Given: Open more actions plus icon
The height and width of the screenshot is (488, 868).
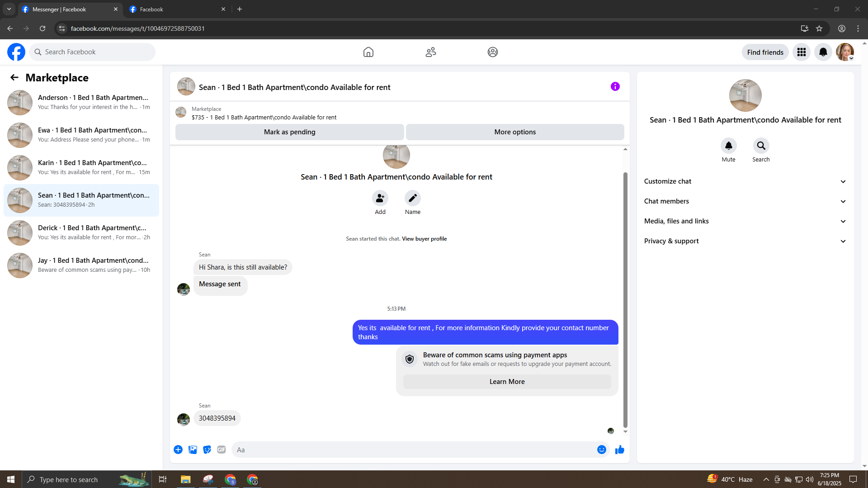Looking at the screenshot, I should click(178, 450).
